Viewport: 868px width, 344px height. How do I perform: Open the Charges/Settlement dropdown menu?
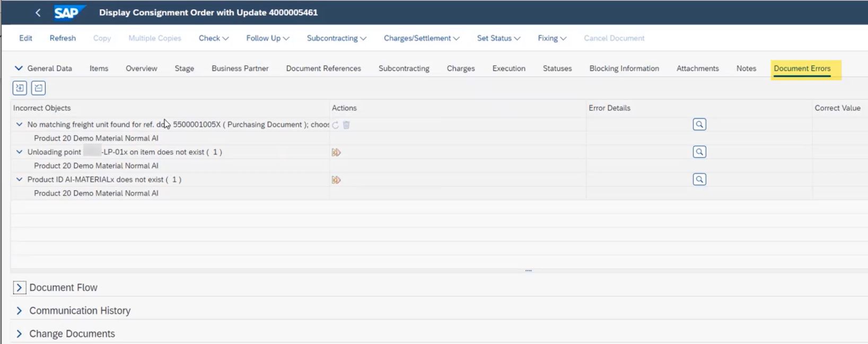click(x=421, y=38)
